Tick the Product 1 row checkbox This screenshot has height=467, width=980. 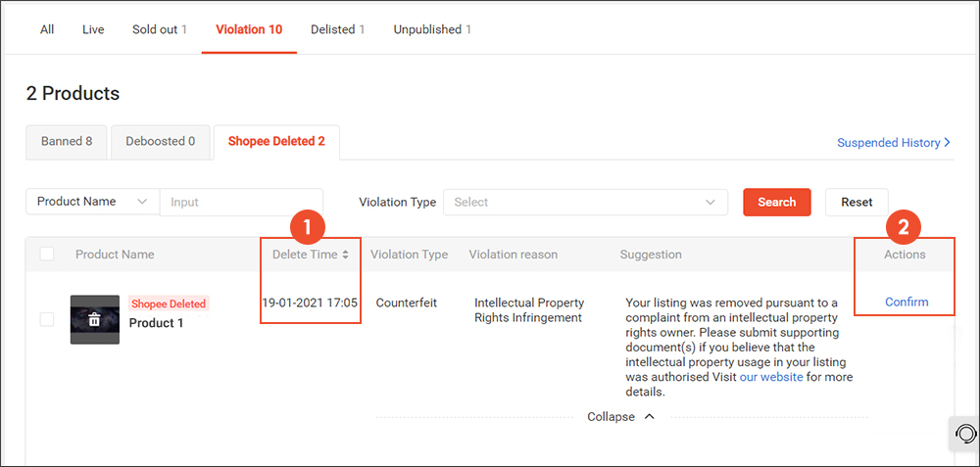(x=47, y=319)
